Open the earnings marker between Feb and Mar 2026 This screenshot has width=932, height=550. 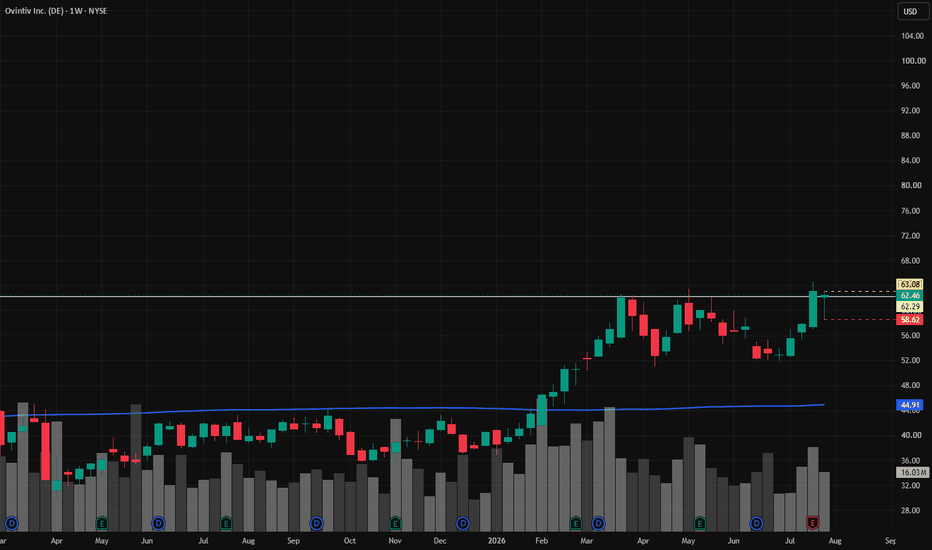point(575,523)
